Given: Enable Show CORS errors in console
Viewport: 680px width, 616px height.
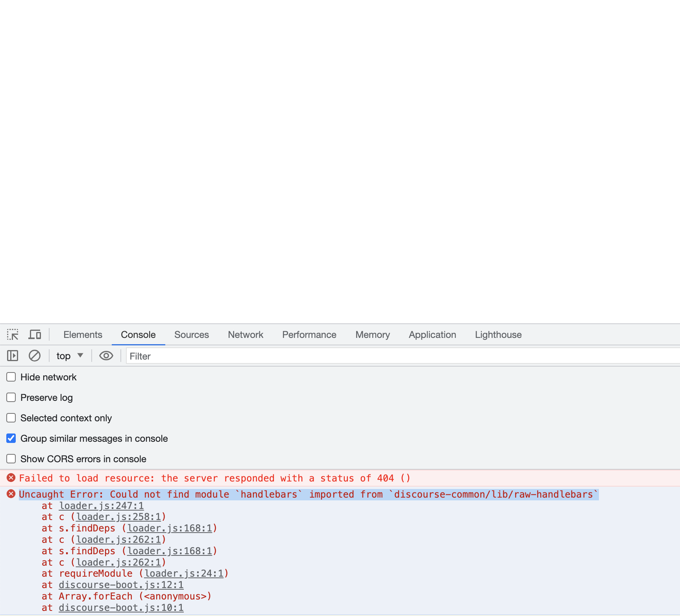Looking at the screenshot, I should [x=11, y=459].
